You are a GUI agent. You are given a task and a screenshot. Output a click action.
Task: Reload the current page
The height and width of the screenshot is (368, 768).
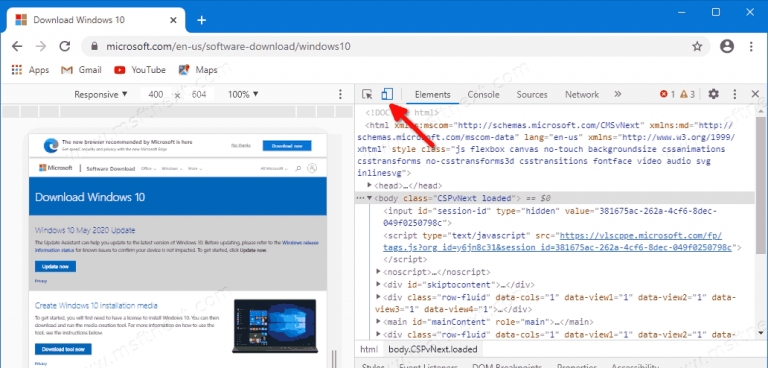point(65,47)
